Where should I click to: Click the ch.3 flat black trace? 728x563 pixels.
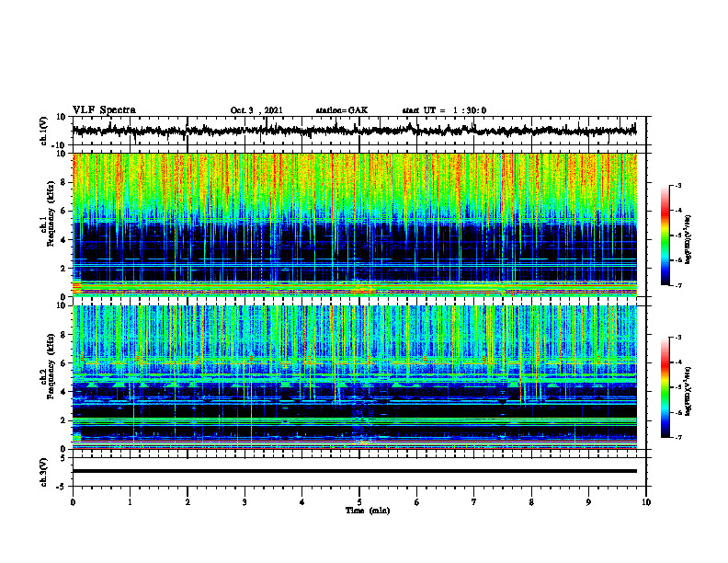pos(354,471)
